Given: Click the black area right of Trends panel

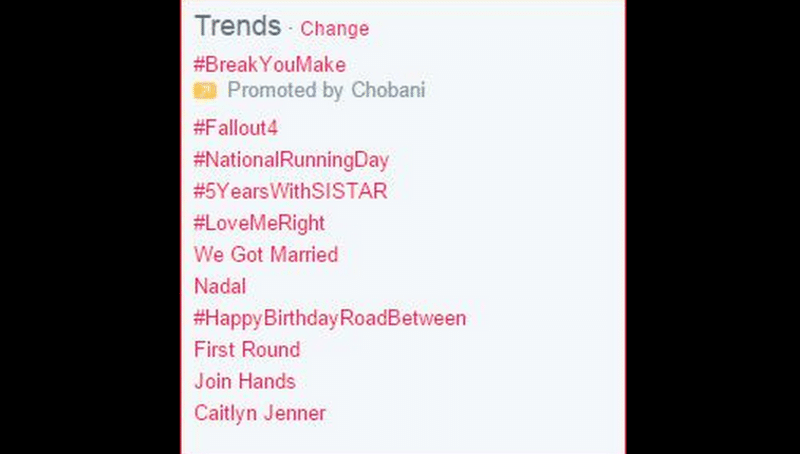Looking at the screenshot, I should [712, 227].
